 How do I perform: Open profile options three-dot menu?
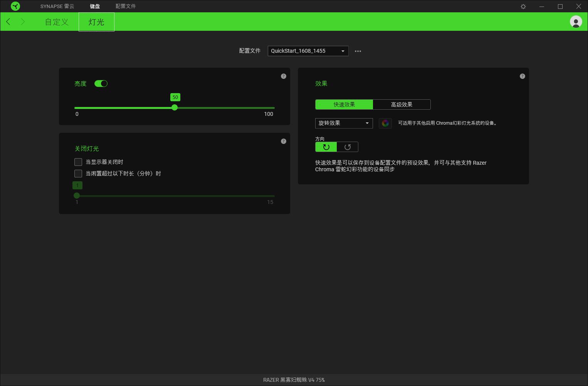358,51
